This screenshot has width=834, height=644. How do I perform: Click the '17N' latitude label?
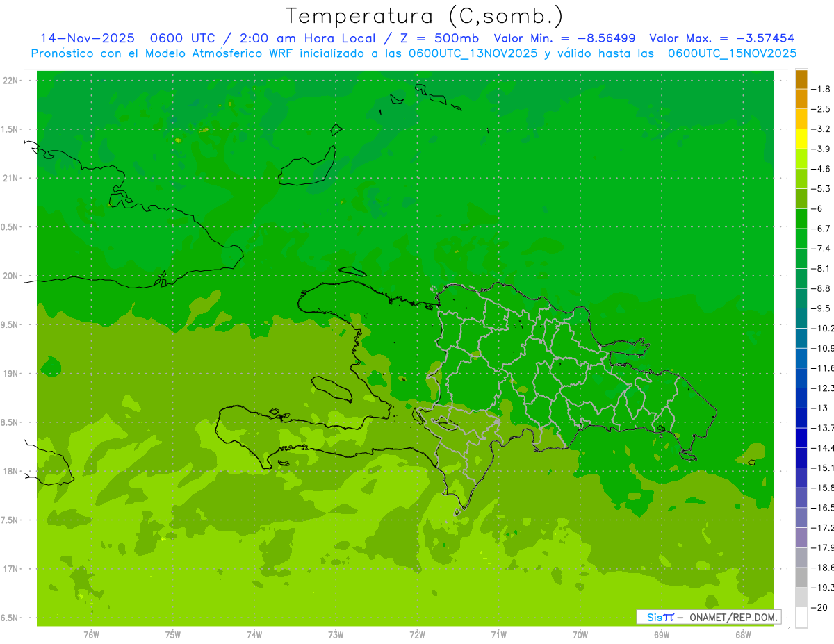(10, 569)
